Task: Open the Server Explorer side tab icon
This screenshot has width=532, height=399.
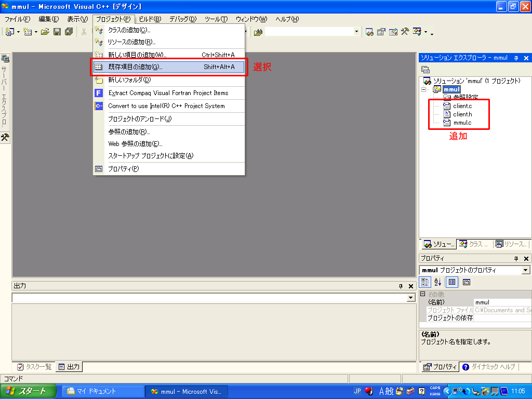Action: 5,58
